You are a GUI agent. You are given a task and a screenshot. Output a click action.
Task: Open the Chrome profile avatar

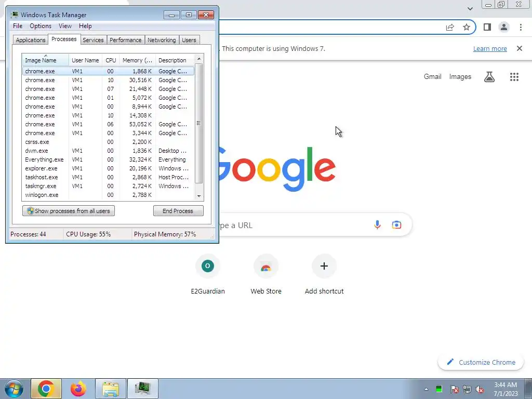click(x=504, y=27)
